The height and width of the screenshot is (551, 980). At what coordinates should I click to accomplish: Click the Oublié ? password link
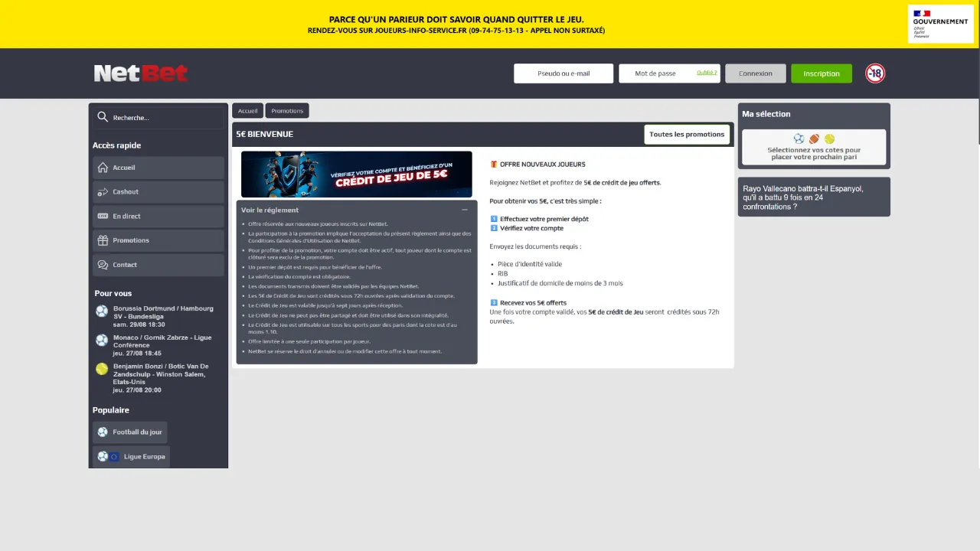coord(707,73)
